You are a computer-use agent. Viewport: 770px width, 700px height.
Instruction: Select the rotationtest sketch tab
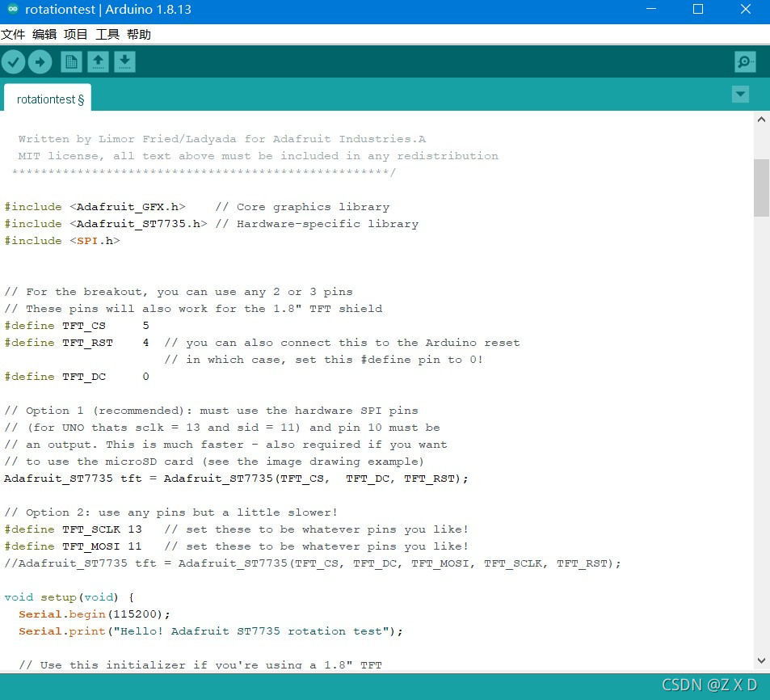[x=48, y=99]
